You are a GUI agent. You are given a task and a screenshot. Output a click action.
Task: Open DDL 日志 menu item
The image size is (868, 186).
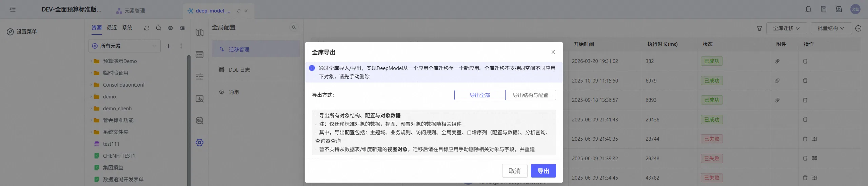tap(256, 70)
